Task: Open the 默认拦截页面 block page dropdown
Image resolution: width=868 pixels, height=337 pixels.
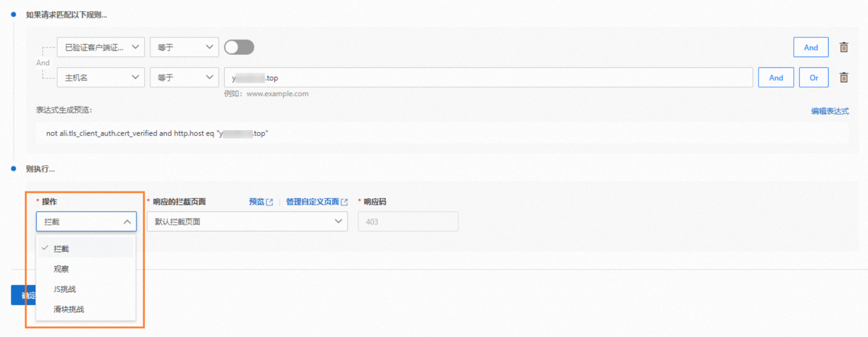Action: (247, 222)
